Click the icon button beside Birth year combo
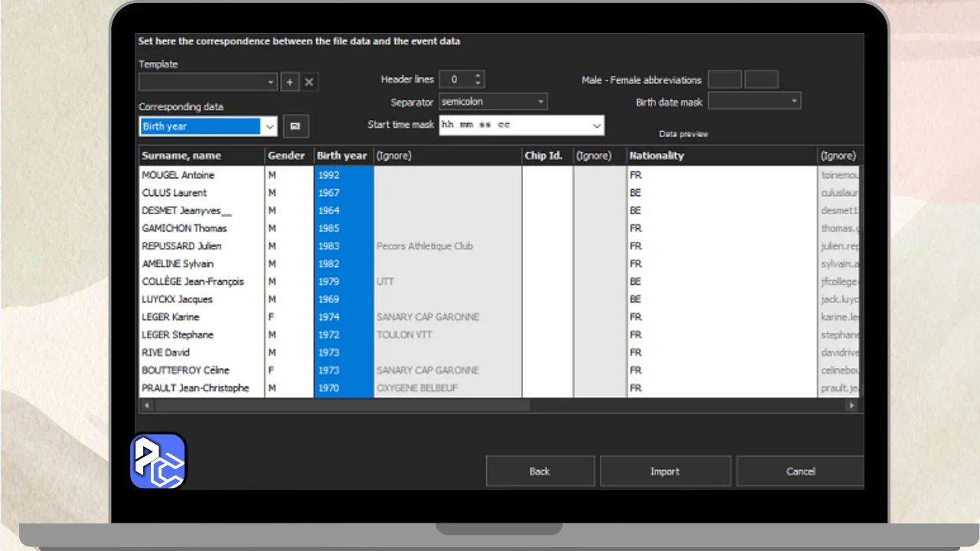The image size is (980, 551). [x=296, y=126]
